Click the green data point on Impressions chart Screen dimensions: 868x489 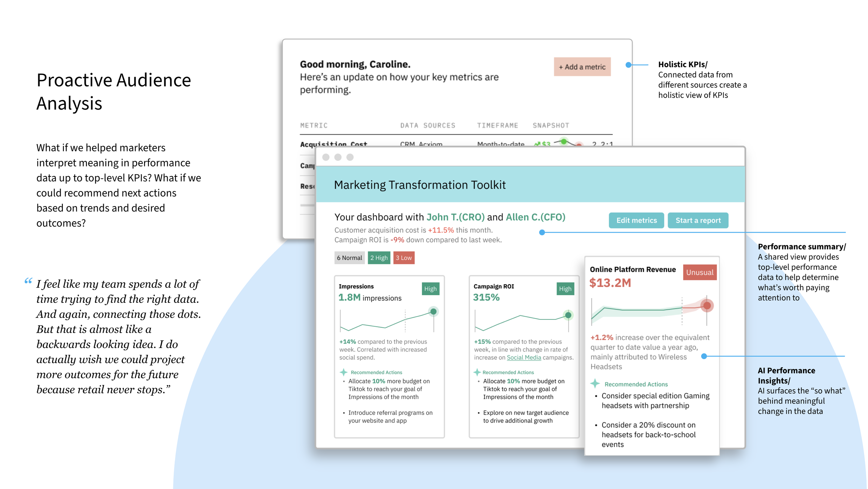433,312
